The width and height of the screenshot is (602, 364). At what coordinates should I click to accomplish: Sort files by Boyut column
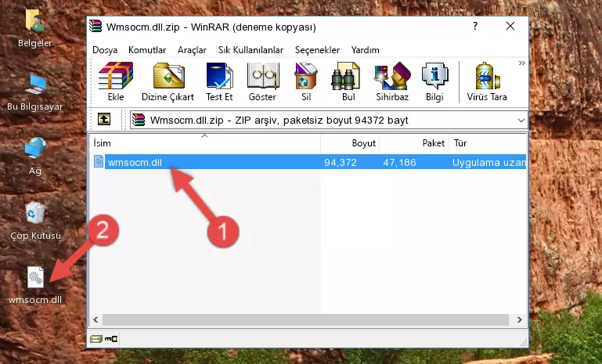pyautogui.click(x=350, y=143)
